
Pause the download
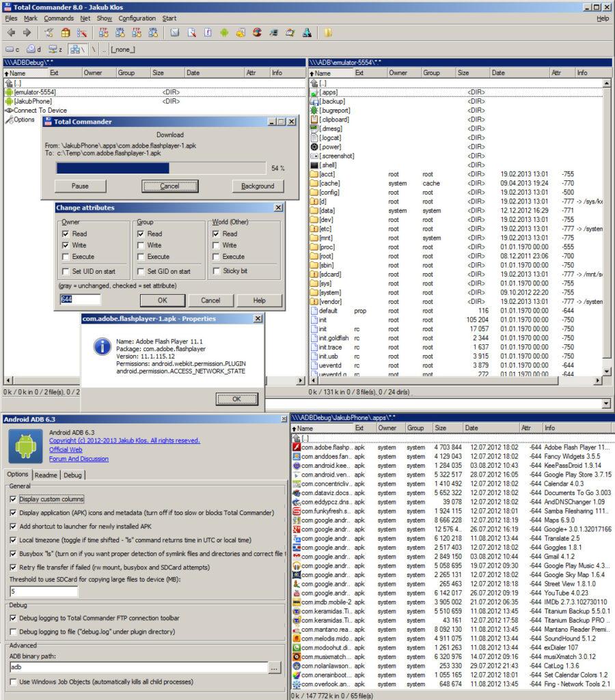pos(81,186)
